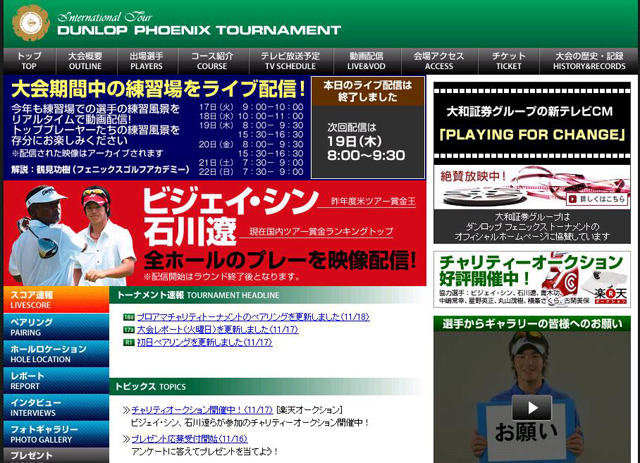Click text アンケートに答えてプレゼントを当てよう！
The image size is (640, 463).
tap(205, 452)
